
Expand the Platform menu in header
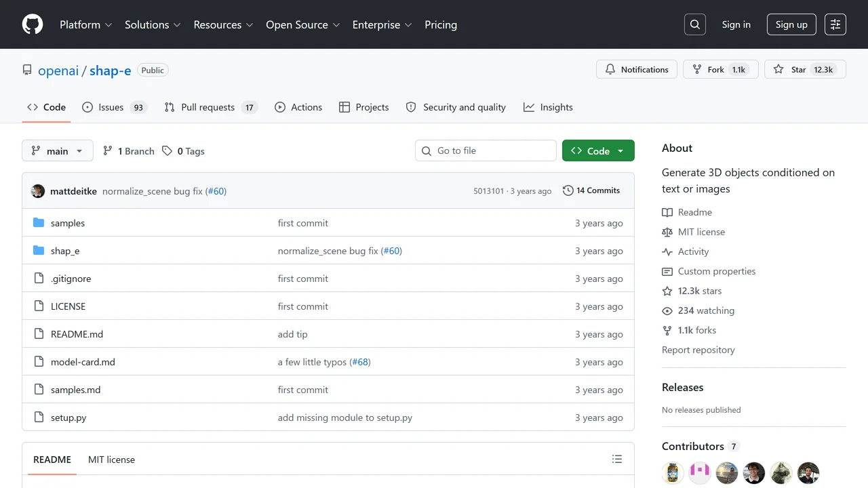(85, 24)
